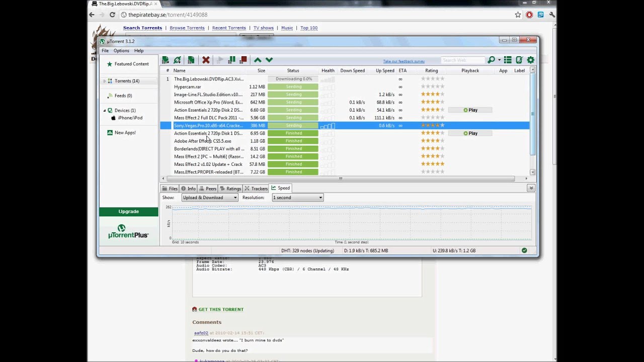Switch to the Trackers tab
This screenshot has width=644, height=362.
click(x=256, y=189)
